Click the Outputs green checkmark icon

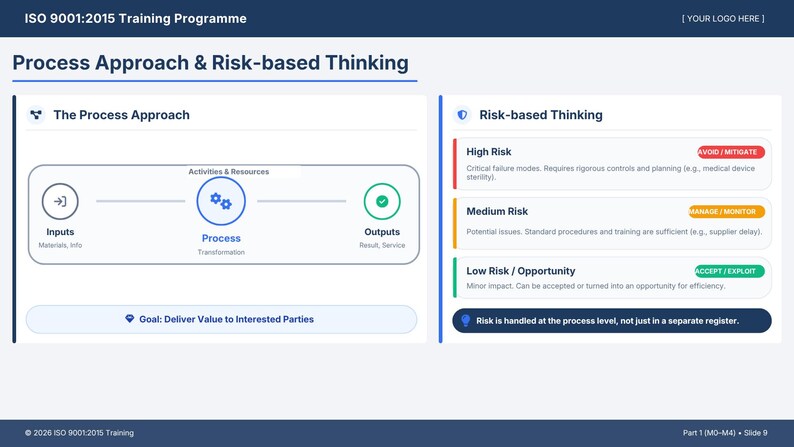[x=382, y=201]
